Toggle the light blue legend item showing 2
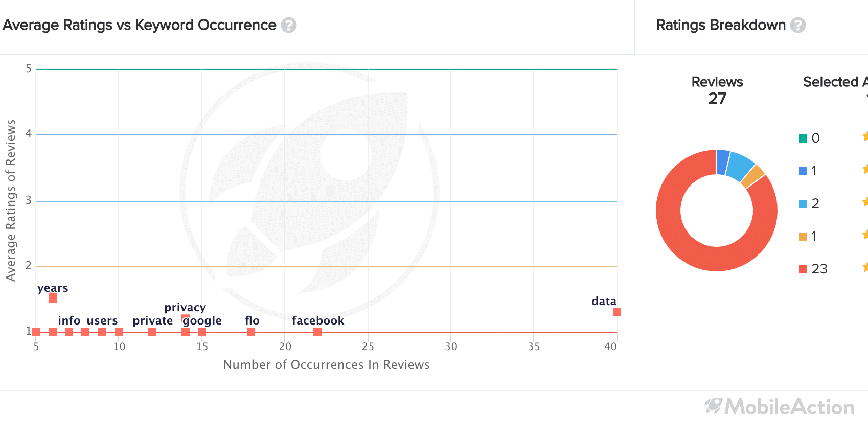Image resolution: width=868 pixels, height=440 pixels. point(809,203)
